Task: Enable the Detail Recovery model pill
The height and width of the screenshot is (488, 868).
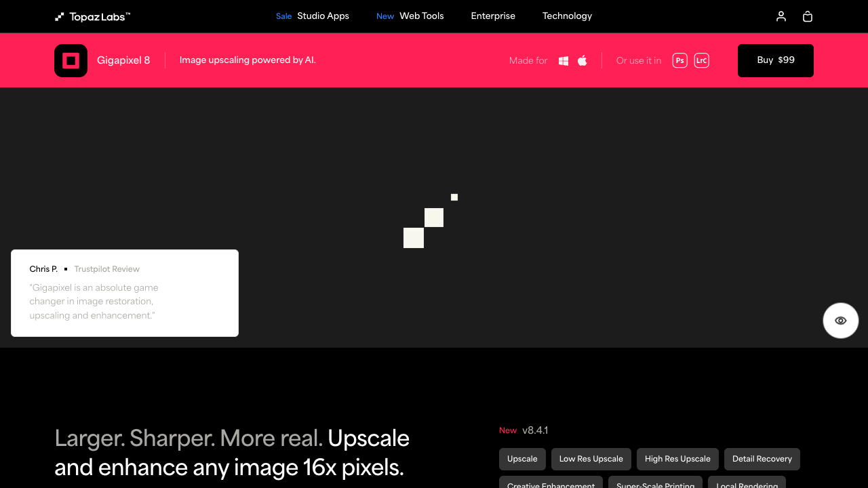Action: (x=762, y=459)
